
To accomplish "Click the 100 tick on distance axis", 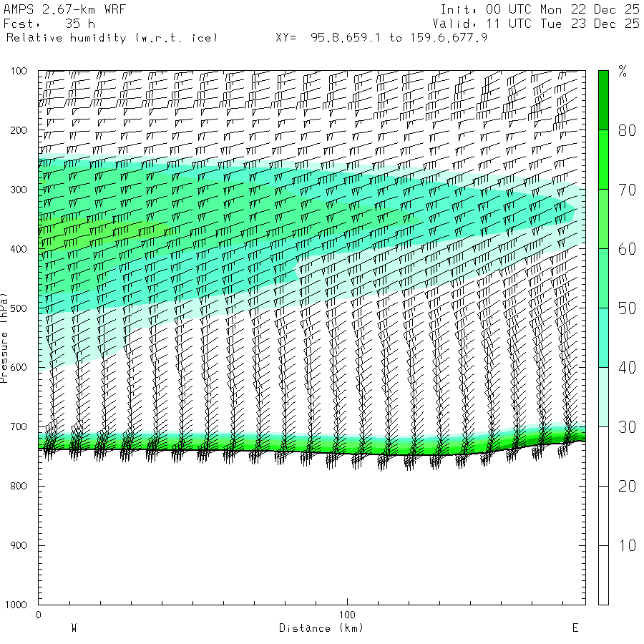I will click(348, 615).
